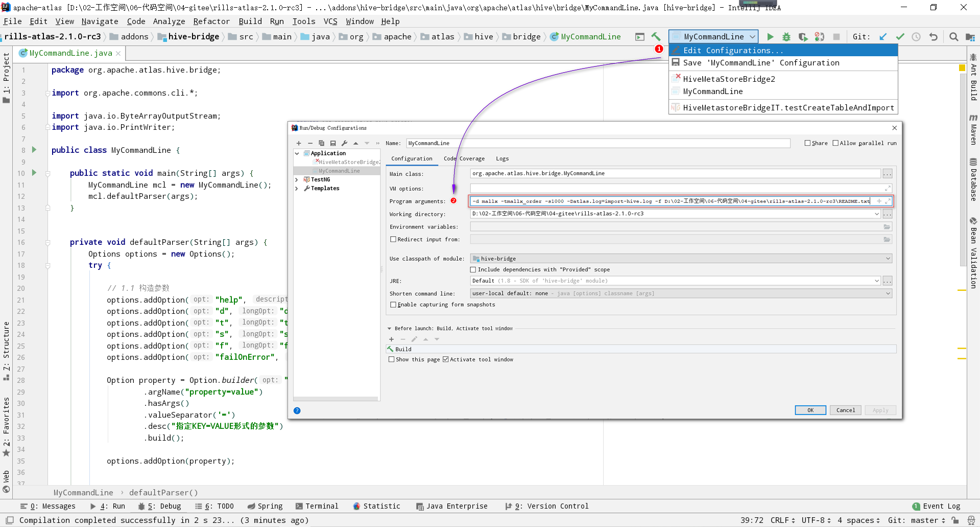Uncheck Activate tool window checkbox
This screenshot has width=980, height=527.
click(446, 359)
